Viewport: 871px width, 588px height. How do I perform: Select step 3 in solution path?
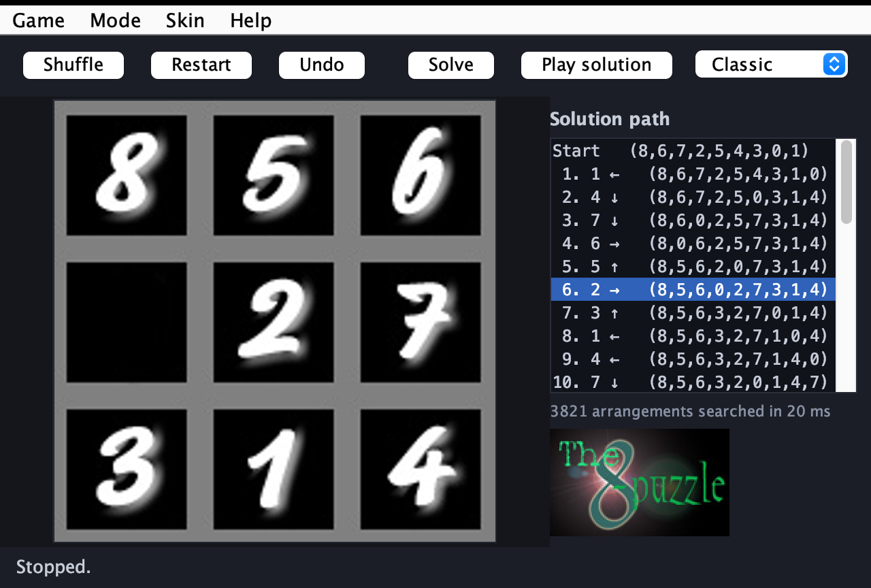tap(693, 220)
